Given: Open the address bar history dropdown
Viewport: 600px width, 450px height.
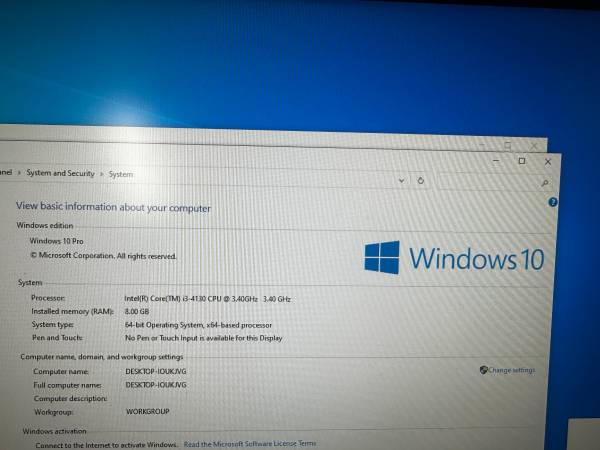Looking at the screenshot, I should 401,181.
